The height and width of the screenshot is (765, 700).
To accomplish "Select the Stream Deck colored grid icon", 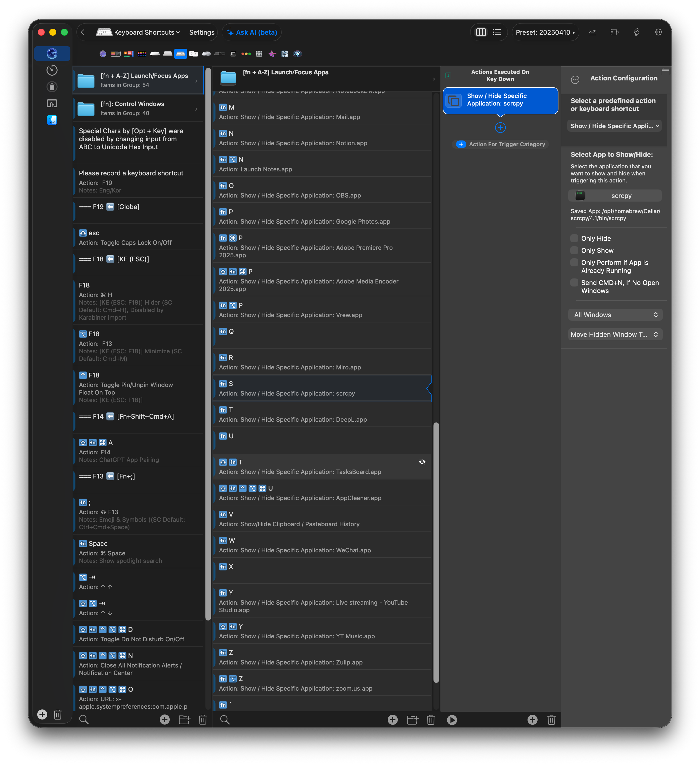I will pos(142,54).
